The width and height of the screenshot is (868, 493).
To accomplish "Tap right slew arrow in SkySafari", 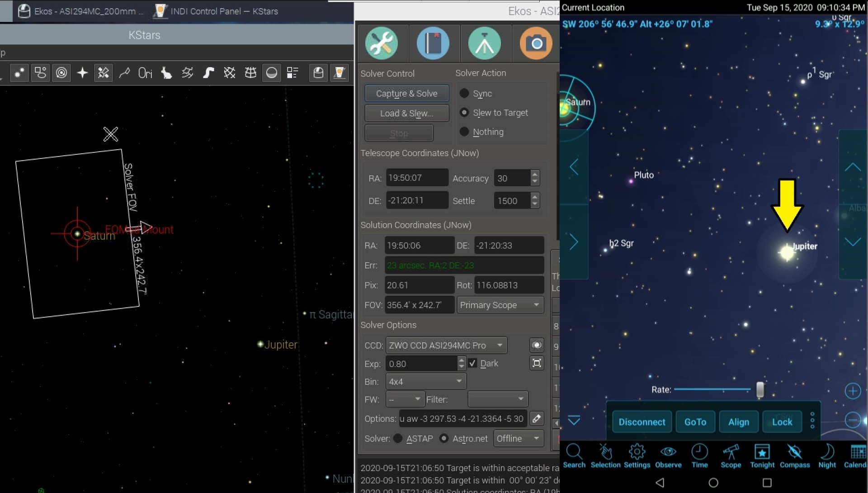I will tap(574, 242).
